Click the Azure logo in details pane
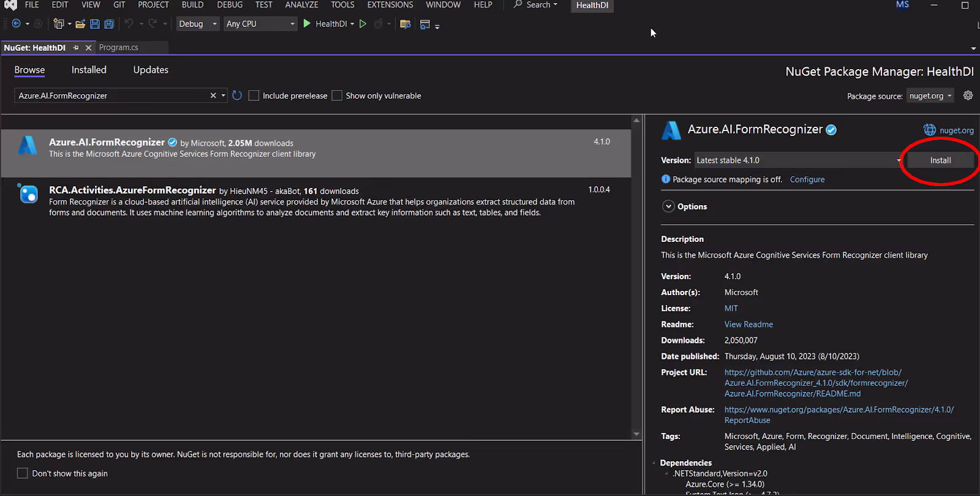The width and height of the screenshot is (980, 496). coord(671,130)
